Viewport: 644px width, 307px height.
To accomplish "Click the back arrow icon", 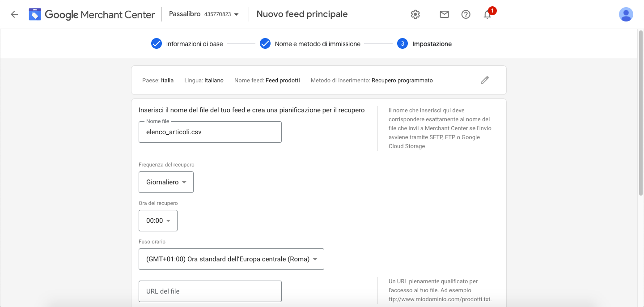I will coord(14,14).
